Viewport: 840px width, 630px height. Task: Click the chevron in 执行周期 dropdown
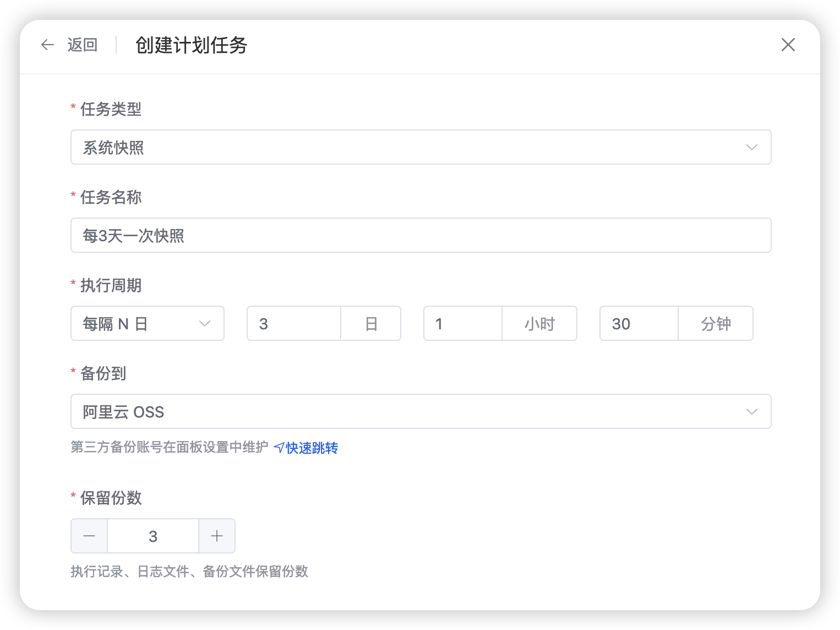pos(205,324)
